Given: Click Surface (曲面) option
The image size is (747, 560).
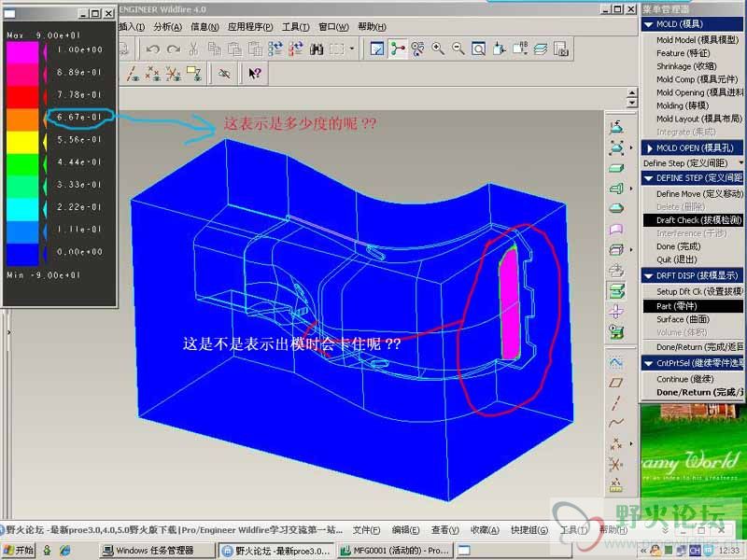Looking at the screenshot, I should (683, 319).
